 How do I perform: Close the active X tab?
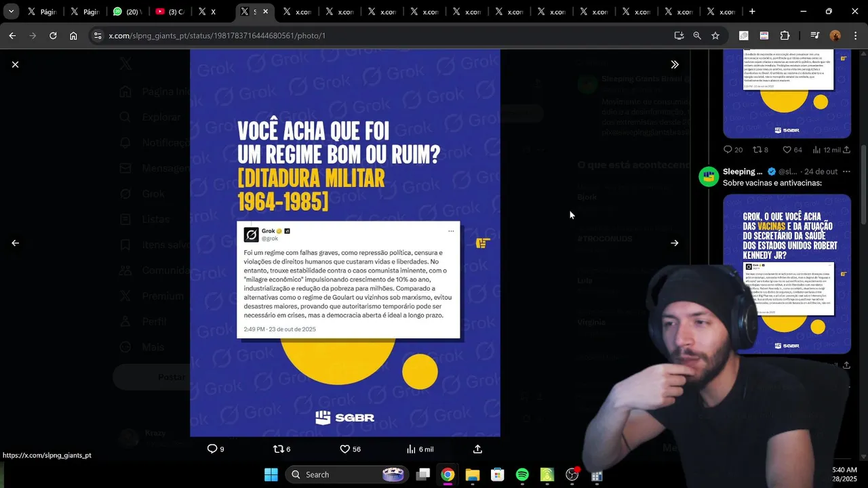(x=265, y=12)
